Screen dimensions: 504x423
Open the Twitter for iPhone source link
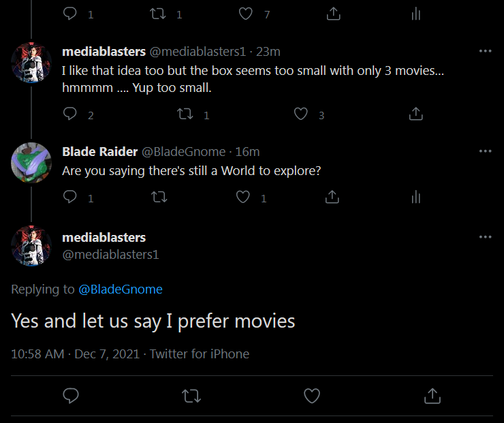click(x=200, y=354)
